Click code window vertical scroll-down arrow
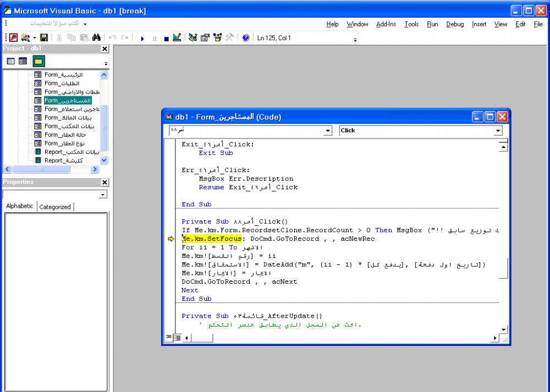 (x=503, y=329)
